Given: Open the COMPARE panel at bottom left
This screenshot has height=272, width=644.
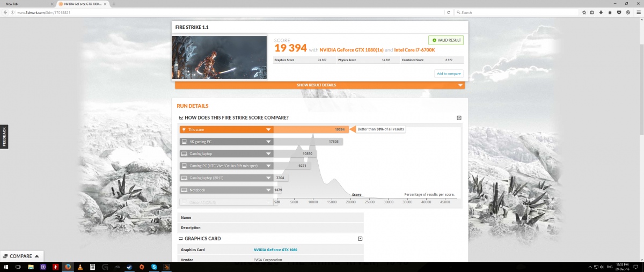Looking at the screenshot, I should (21, 256).
